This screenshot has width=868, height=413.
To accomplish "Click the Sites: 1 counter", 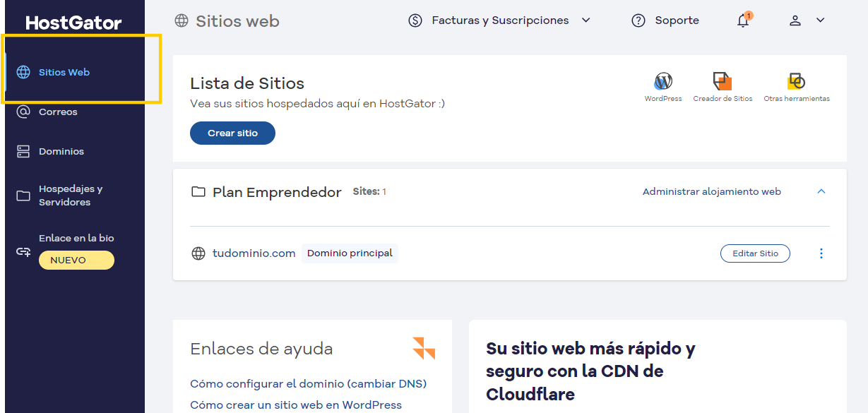I will [369, 191].
